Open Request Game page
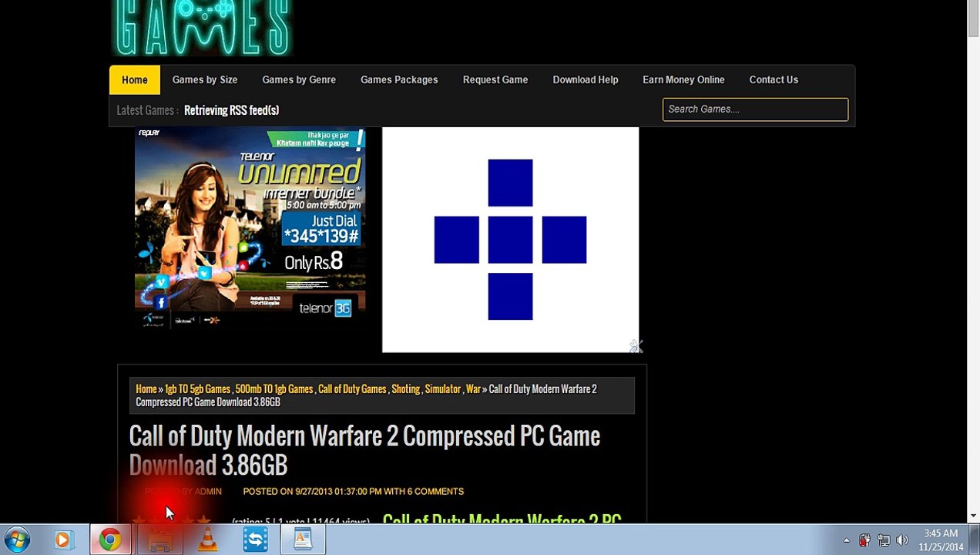The image size is (980, 555). (495, 80)
